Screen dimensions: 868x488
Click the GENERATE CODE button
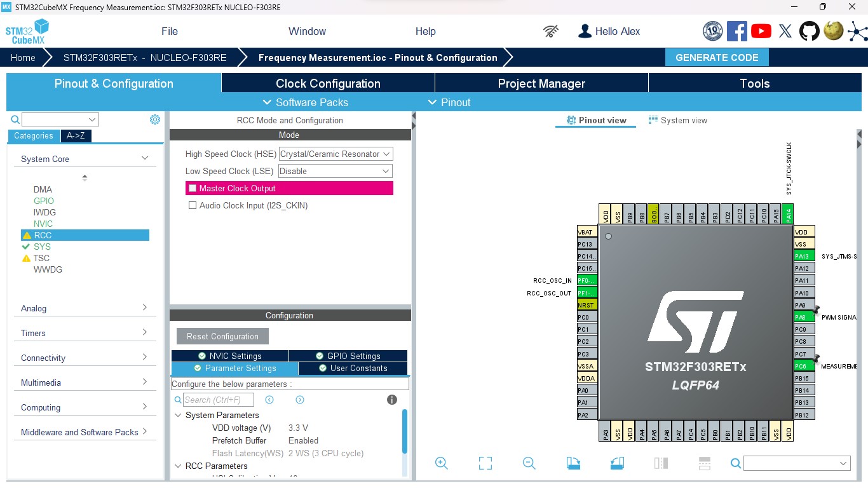717,57
